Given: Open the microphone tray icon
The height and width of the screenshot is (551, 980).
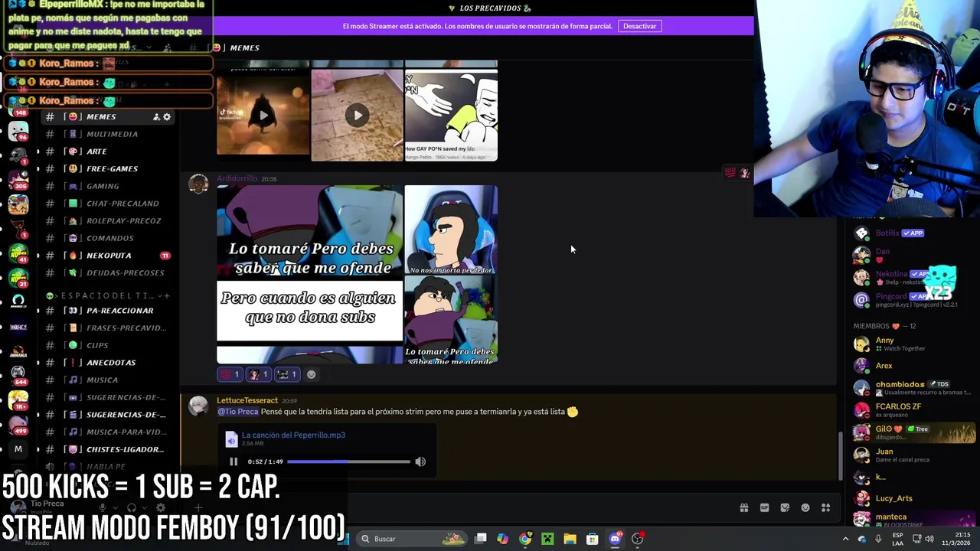Looking at the screenshot, I should [x=878, y=539].
